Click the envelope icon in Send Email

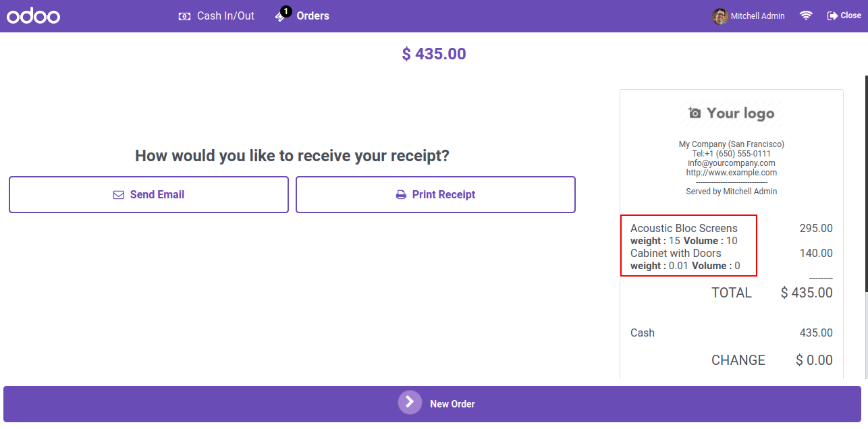pyautogui.click(x=119, y=195)
